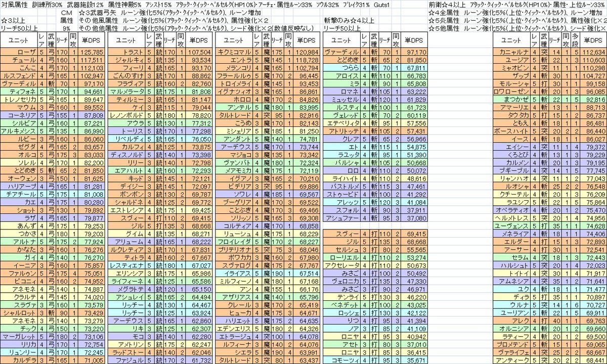Click the エントラ unit cell
The image size is (607, 364).
(x=234, y=59)
